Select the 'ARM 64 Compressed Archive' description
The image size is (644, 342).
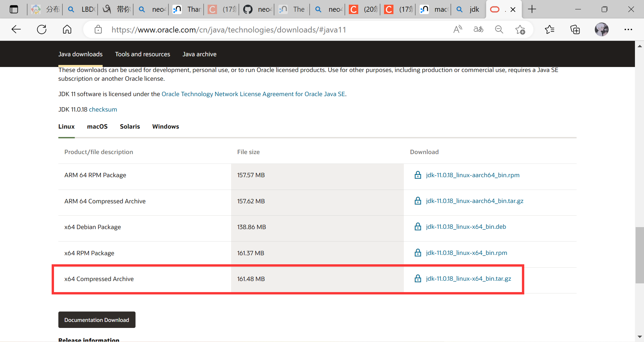(x=105, y=201)
